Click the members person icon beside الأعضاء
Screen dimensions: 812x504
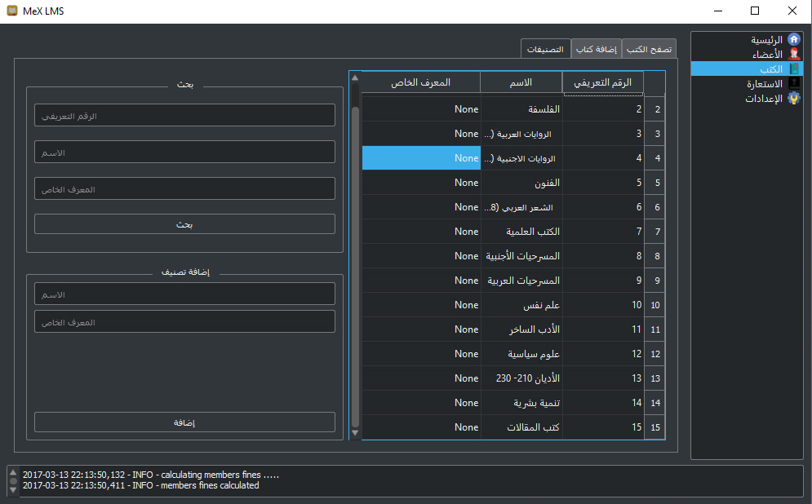click(x=793, y=54)
